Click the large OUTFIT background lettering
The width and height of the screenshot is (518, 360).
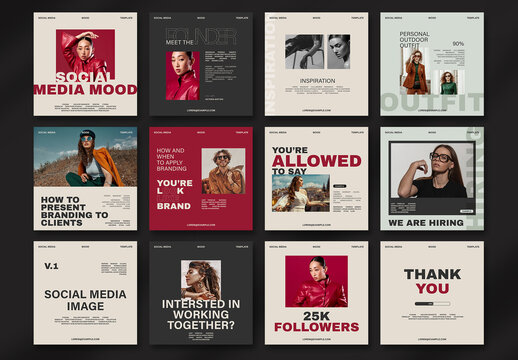[x=432, y=102]
